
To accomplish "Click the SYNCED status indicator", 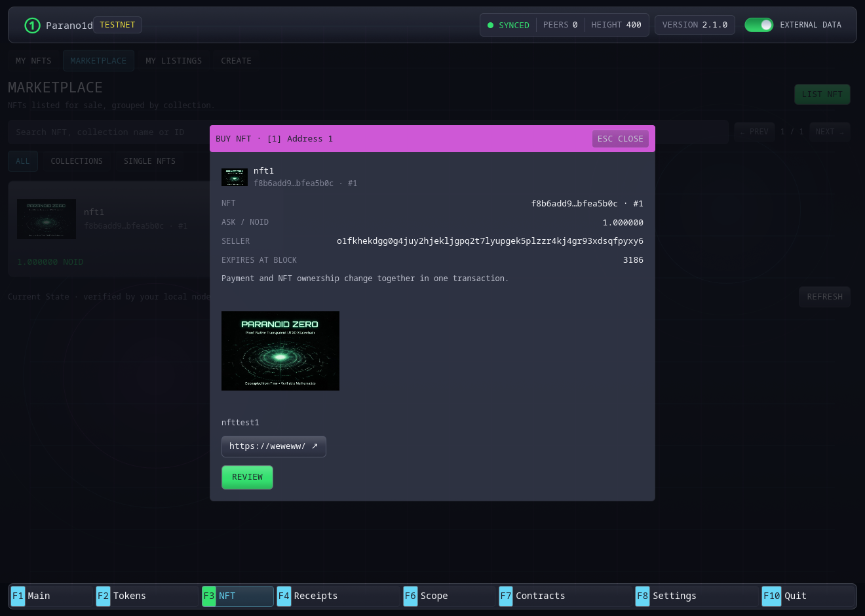I will pyautogui.click(x=509, y=25).
